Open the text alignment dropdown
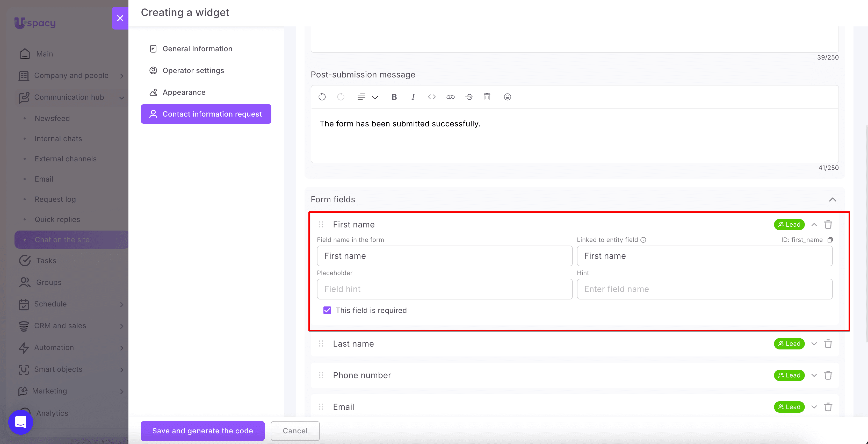The image size is (868, 444). click(x=368, y=97)
